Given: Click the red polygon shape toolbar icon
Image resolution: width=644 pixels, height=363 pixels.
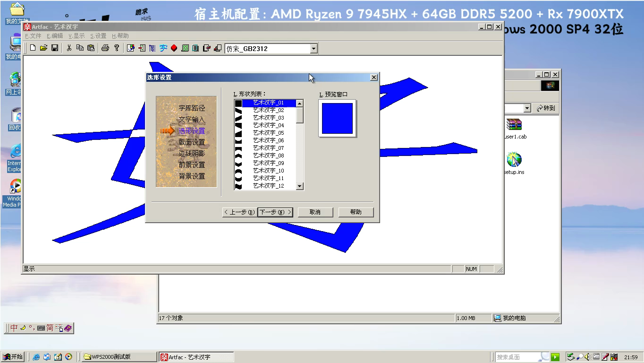Looking at the screenshot, I should coord(174,48).
